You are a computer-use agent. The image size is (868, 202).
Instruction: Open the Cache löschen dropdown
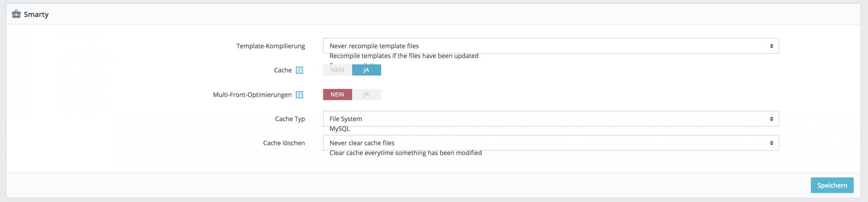pos(551,143)
